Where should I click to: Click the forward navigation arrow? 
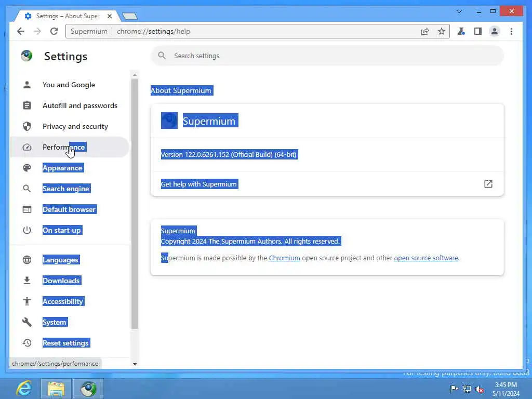37,31
